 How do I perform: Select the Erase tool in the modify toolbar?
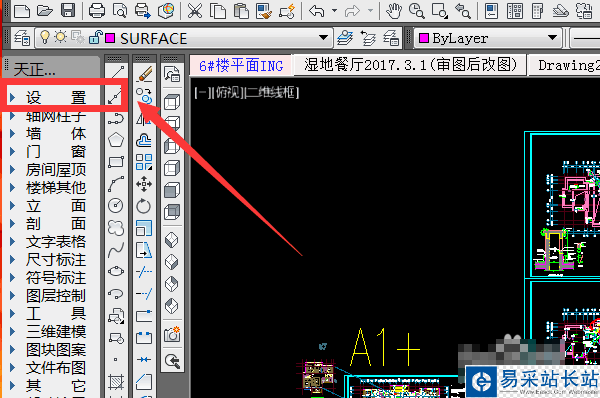coord(144,73)
